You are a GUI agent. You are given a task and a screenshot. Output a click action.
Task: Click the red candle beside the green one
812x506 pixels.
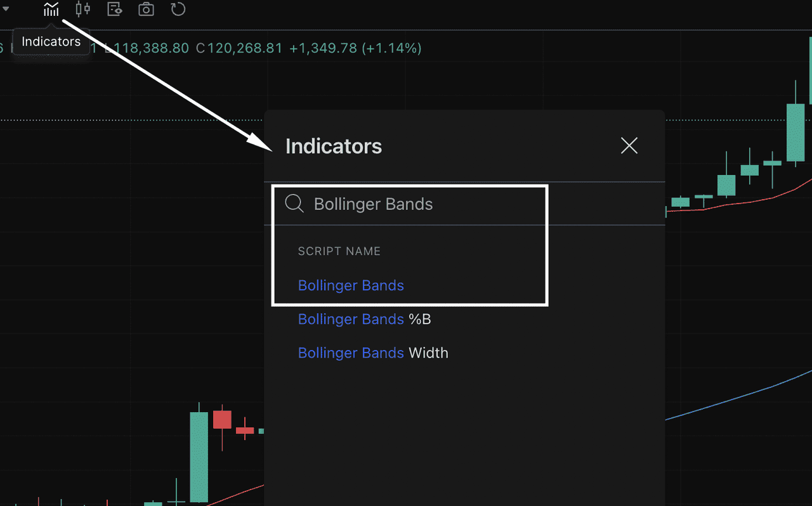[222, 420]
